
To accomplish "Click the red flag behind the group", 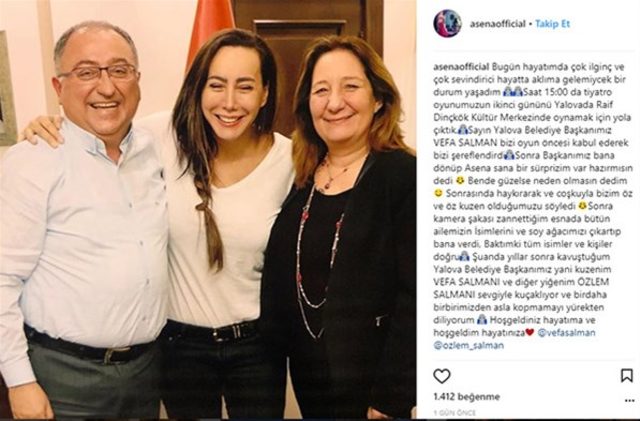I will click(210, 27).
